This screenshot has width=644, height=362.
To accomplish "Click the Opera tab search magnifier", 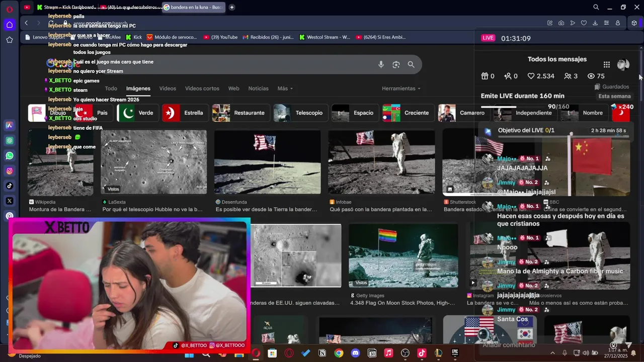I will click(596, 7).
